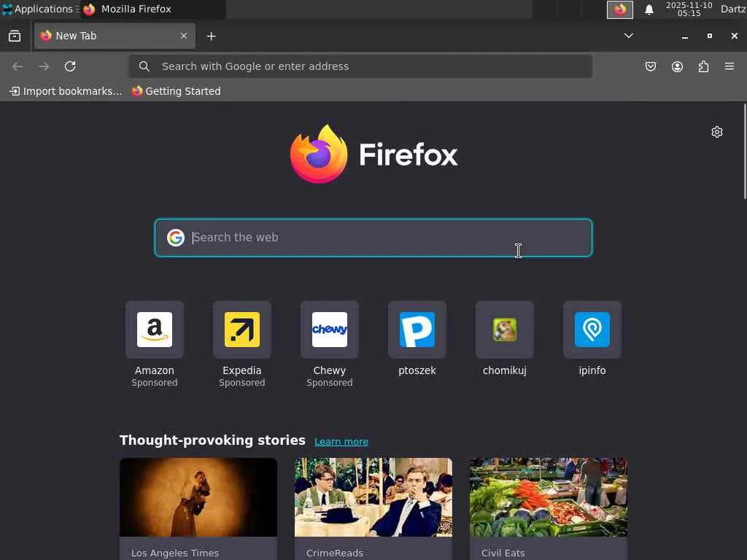This screenshot has width=747, height=560.
Task: Open Import bookmarks bookmark item
Action: click(x=66, y=91)
